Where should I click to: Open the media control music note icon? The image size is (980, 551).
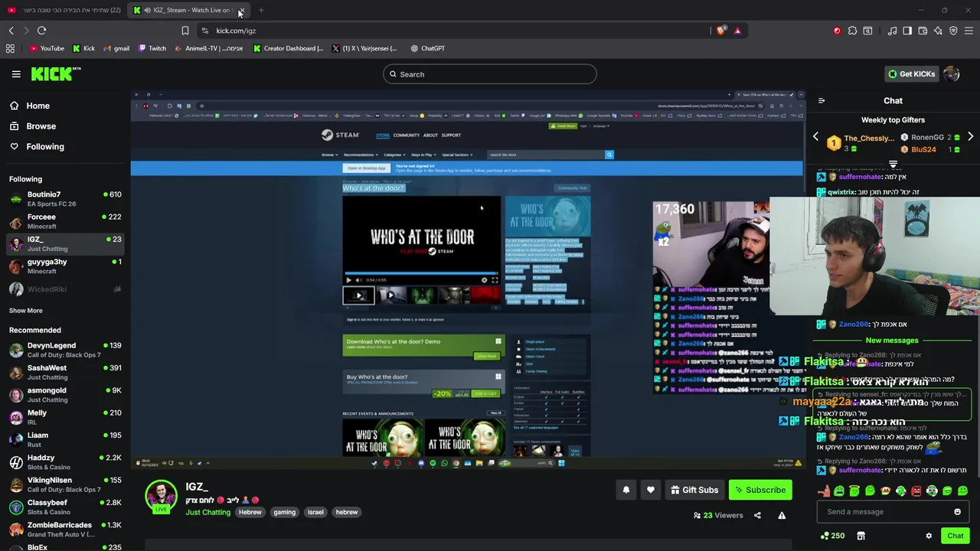892,31
